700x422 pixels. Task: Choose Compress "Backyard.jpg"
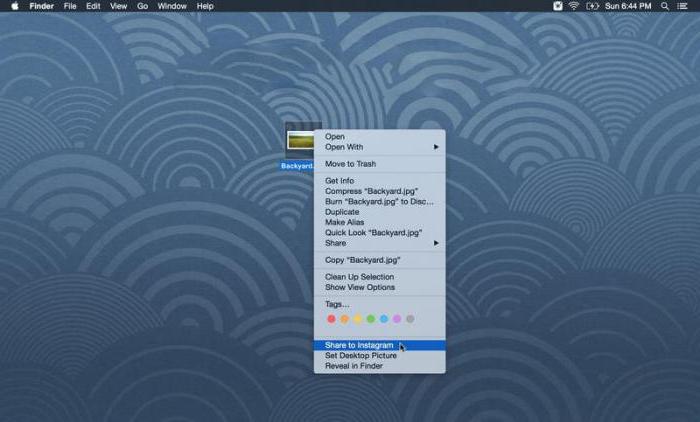[x=379, y=191]
